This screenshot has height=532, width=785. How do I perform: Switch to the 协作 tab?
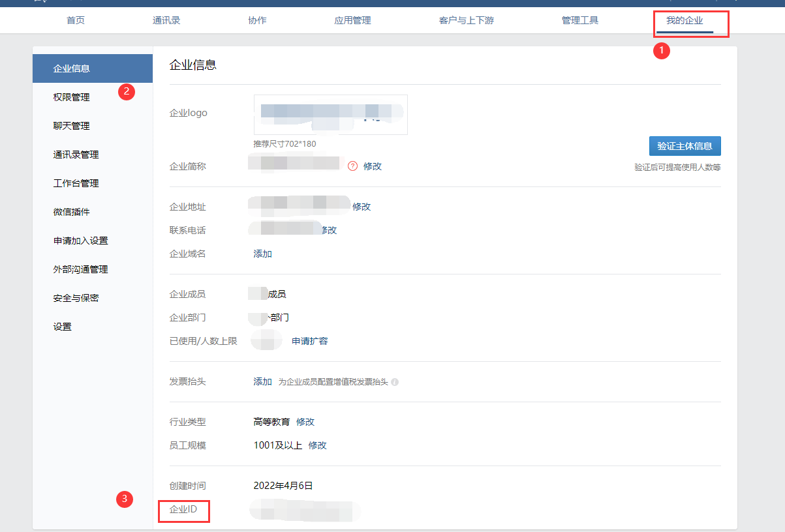257,20
